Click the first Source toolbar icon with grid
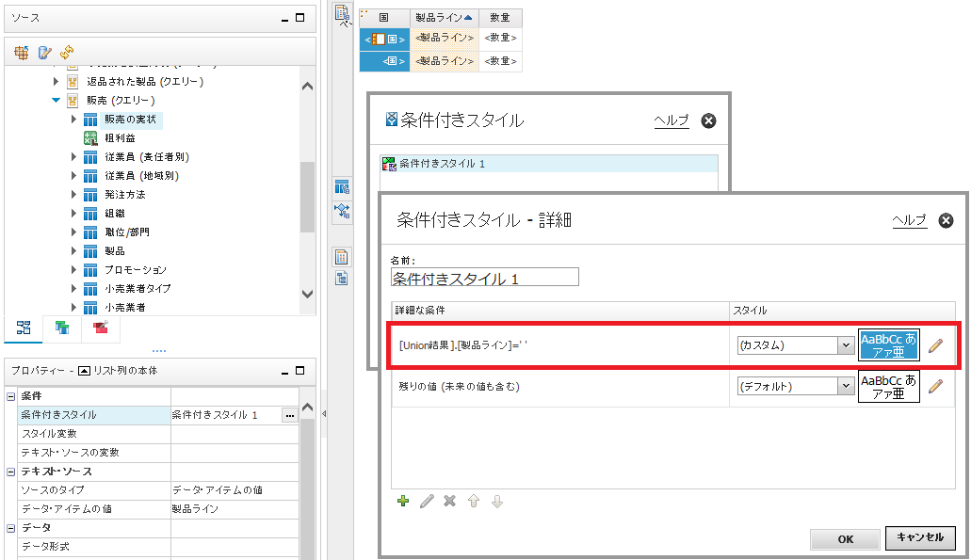Screen dimensions: 971x560 tap(21, 53)
